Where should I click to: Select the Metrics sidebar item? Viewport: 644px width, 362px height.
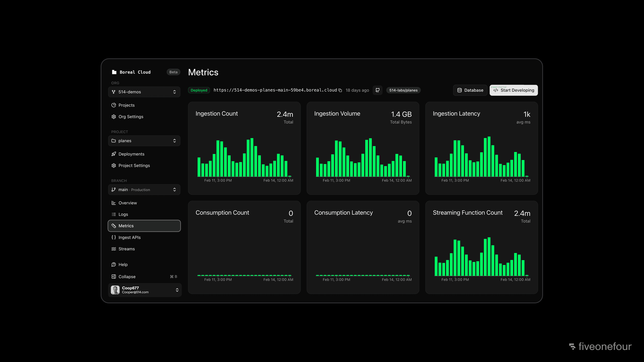(x=144, y=226)
